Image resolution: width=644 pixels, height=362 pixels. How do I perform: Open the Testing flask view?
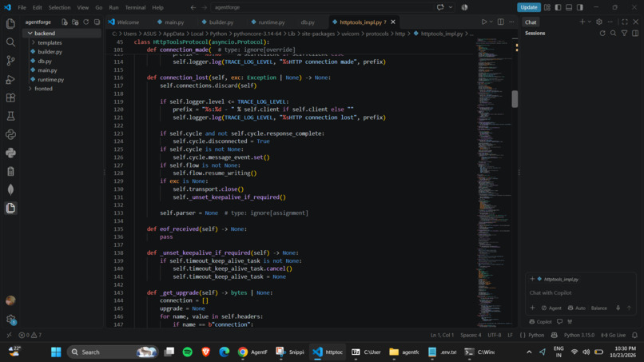click(10, 117)
